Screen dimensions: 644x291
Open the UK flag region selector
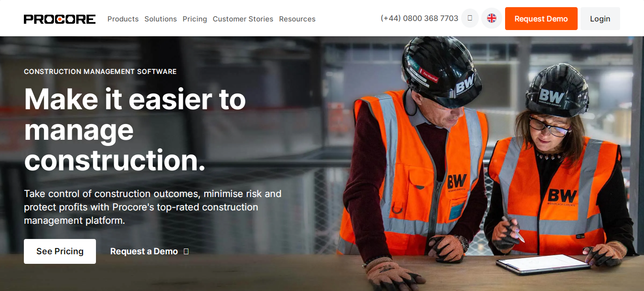pos(492,19)
